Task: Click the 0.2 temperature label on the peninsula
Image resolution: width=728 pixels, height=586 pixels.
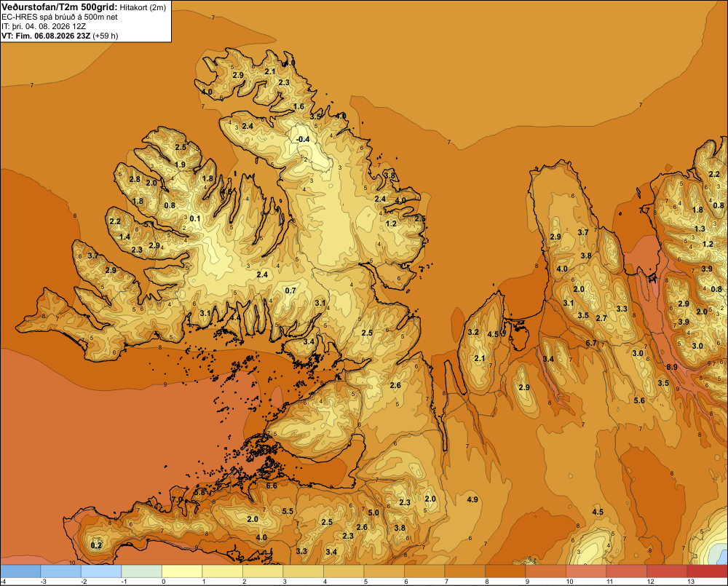Action: tap(96, 545)
